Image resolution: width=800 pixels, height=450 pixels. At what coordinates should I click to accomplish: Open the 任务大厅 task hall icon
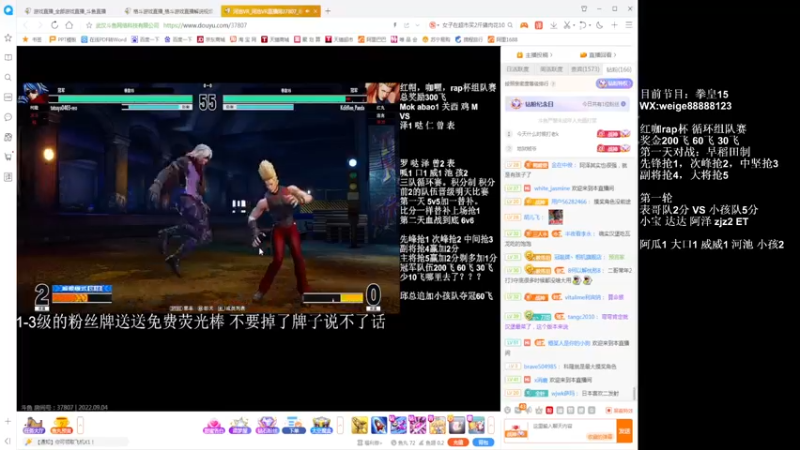point(34,425)
